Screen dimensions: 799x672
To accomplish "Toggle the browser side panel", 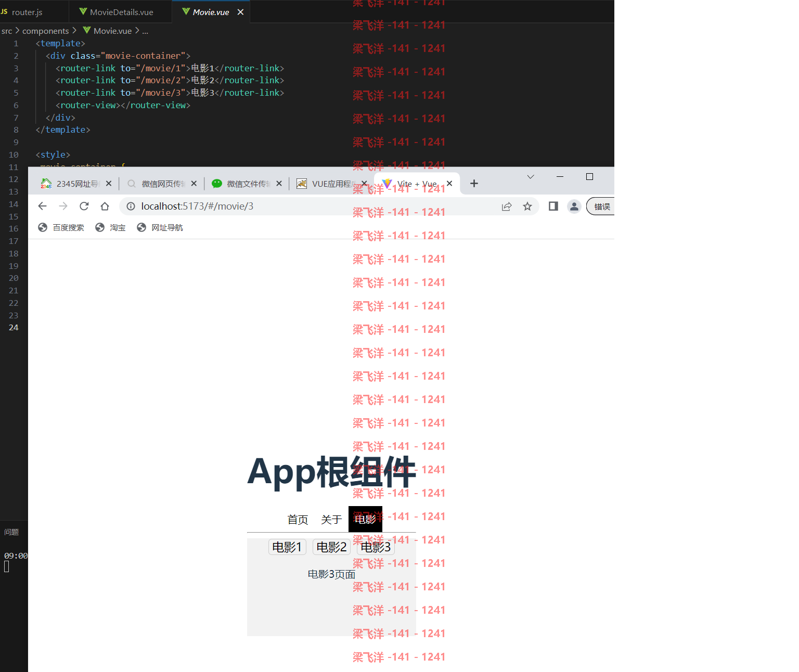I will pos(553,206).
